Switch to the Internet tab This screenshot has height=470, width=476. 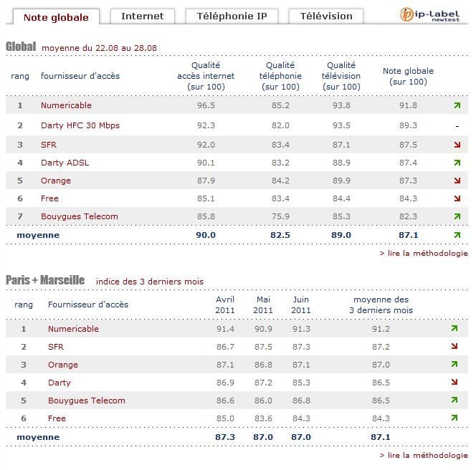142,16
